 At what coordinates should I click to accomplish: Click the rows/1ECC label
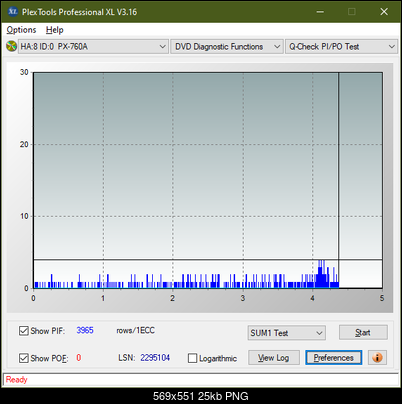[135, 330]
